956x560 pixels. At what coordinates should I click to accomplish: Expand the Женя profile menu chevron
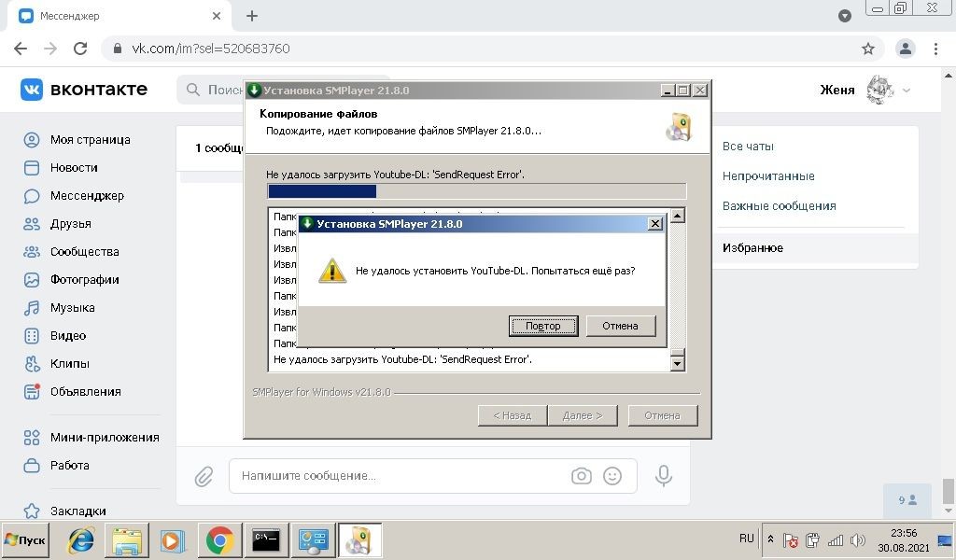[907, 91]
